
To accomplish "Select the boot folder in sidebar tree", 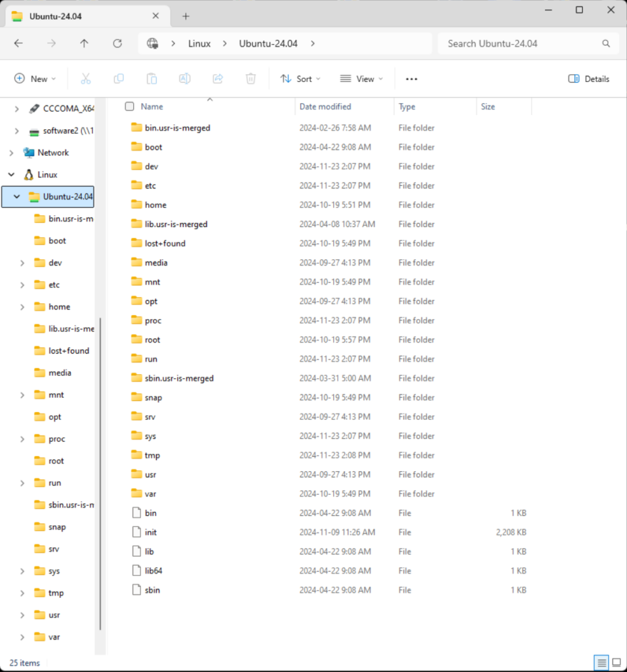I will 58,240.
